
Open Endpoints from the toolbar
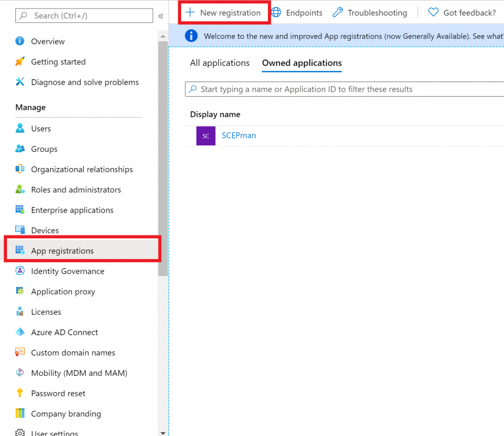click(x=297, y=13)
